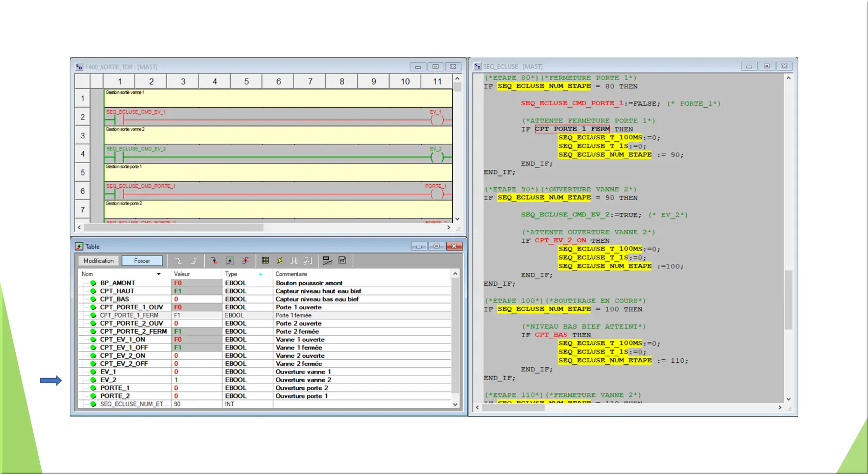
Task: Select the CPT_PORTE_1_FERM row
Action: pyautogui.click(x=264, y=315)
